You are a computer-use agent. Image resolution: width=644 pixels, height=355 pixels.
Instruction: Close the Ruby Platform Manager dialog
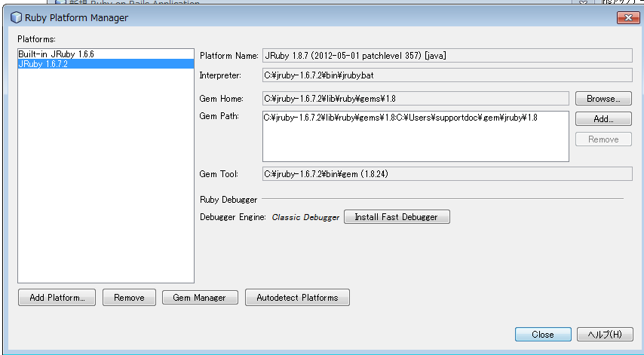(543, 335)
